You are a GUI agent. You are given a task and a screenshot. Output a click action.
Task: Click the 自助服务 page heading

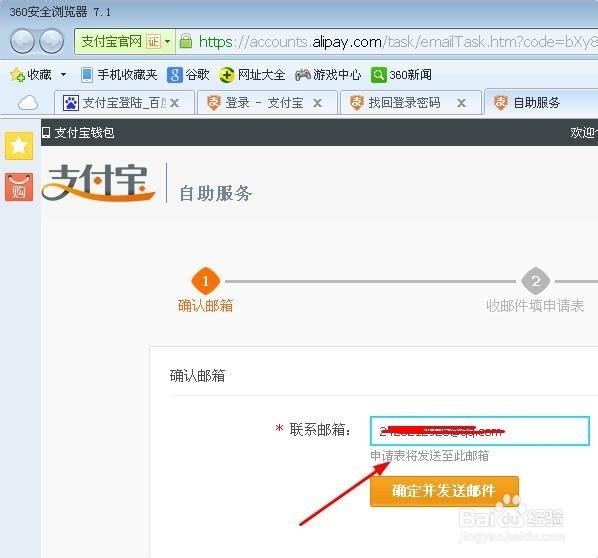[215, 193]
